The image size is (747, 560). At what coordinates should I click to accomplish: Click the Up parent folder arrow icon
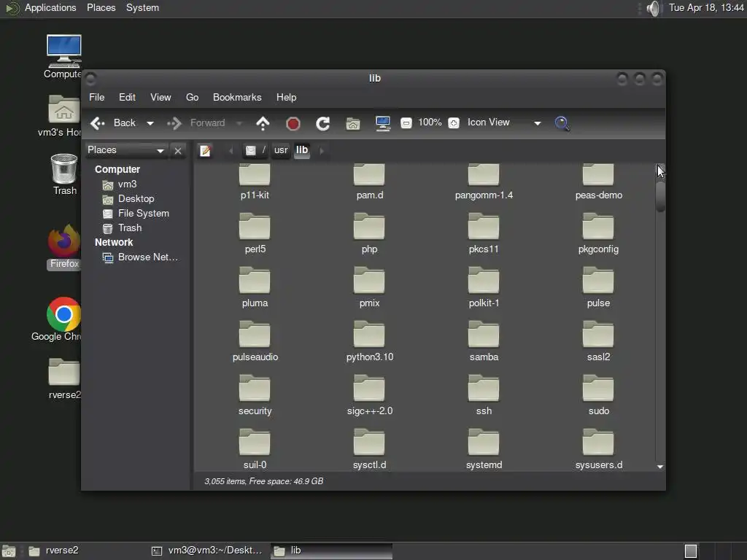[x=263, y=123]
